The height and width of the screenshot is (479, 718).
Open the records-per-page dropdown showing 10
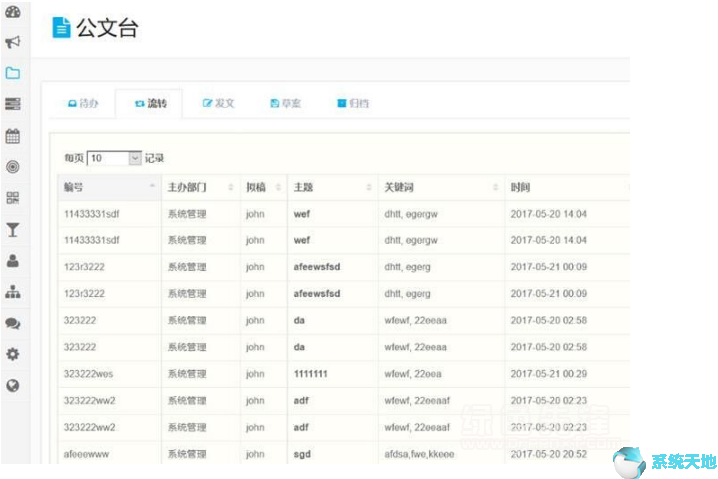tap(115, 158)
